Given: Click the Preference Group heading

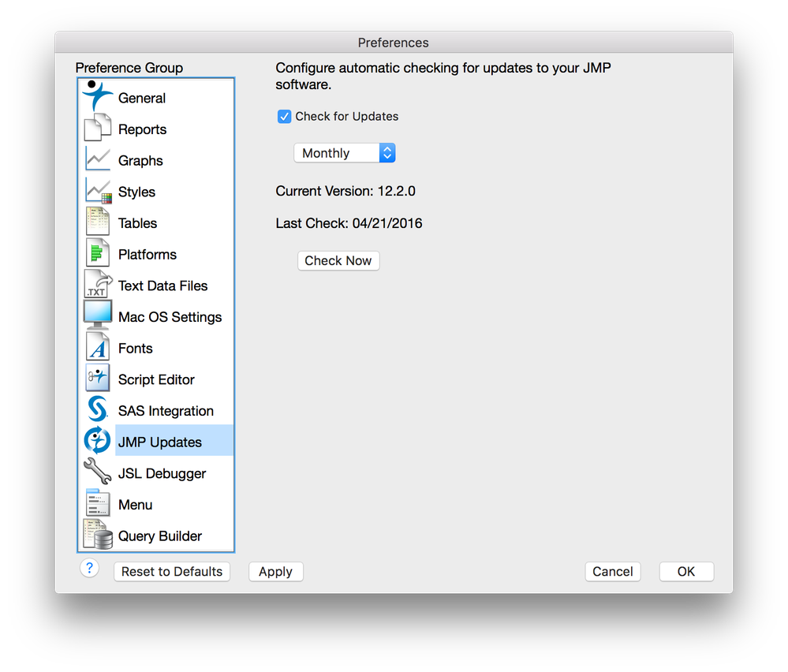Looking at the screenshot, I should (x=129, y=68).
